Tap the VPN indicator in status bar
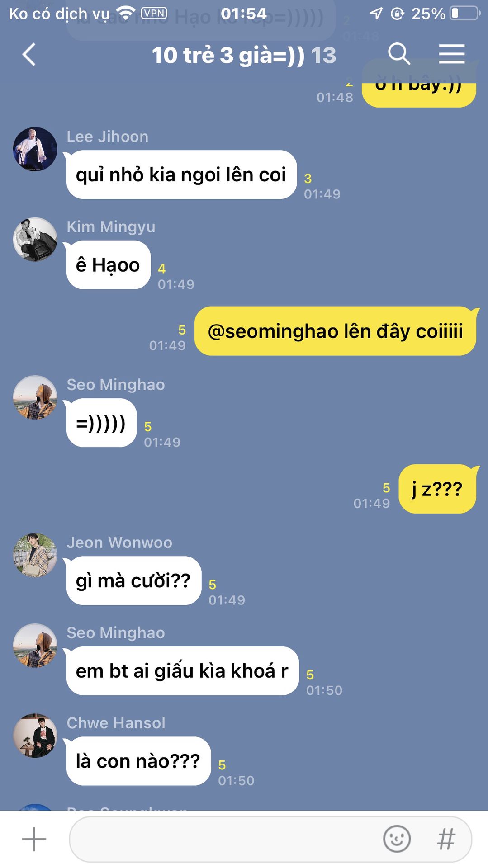This screenshot has width=488, height=868. point(154,13)
